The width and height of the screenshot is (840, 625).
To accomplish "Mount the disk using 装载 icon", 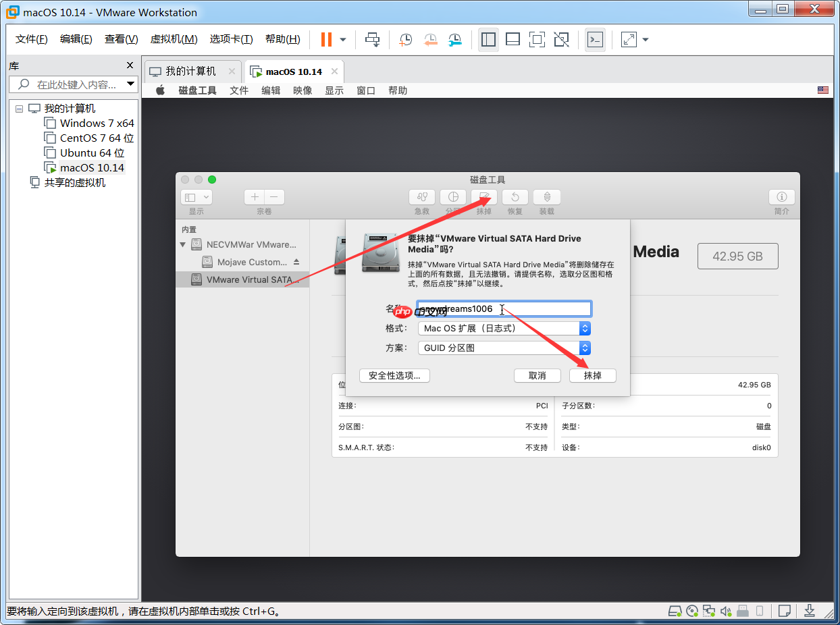I will (x=546, y=197).
